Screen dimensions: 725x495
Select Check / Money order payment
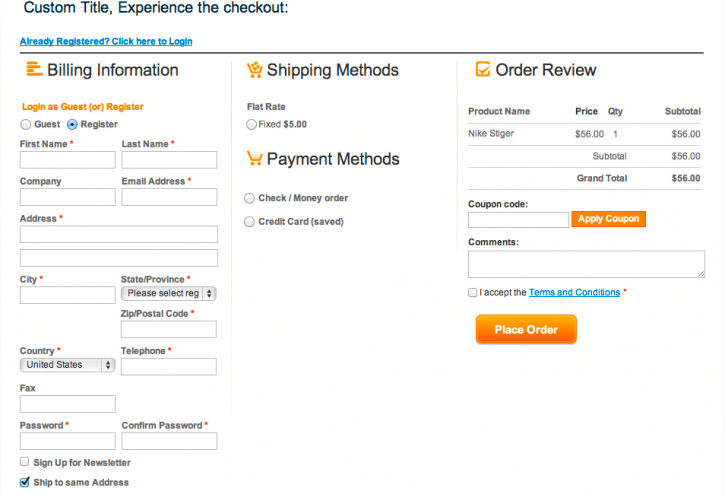tap(250, 198)
